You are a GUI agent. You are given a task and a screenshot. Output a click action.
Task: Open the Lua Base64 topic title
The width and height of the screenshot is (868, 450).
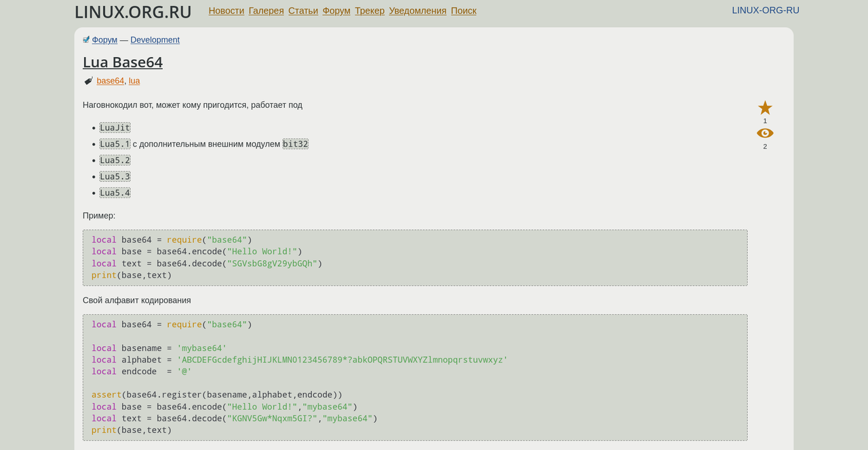point(123,62)
